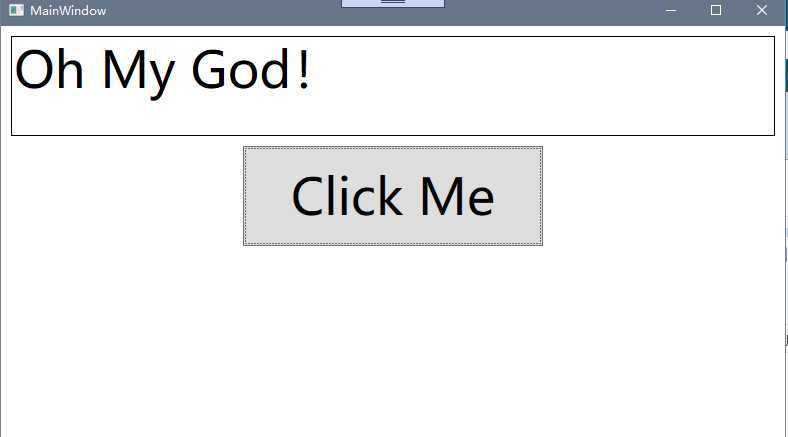Maximize the MainWindow window
Viewport: 788px width, 437px height.
716,11
